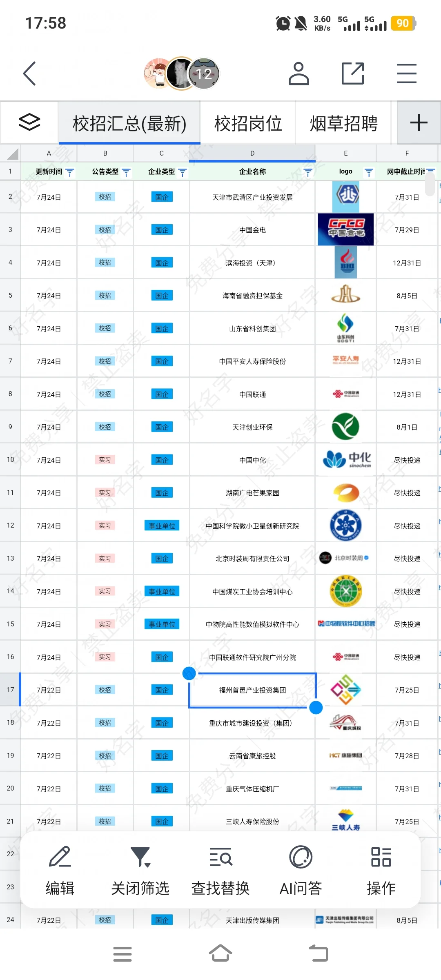Open filter dropdown for 网申截止时间 column
Image resolution: width=441 pixels, height=980 pixels.
click(x=430, y=171)
